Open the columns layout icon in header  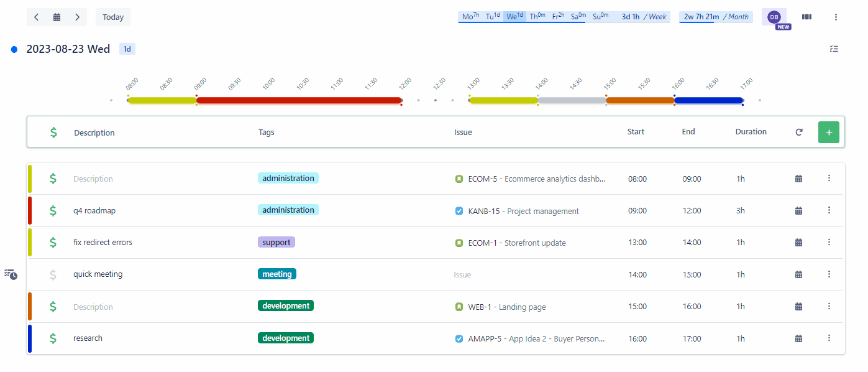coord(807,17)
